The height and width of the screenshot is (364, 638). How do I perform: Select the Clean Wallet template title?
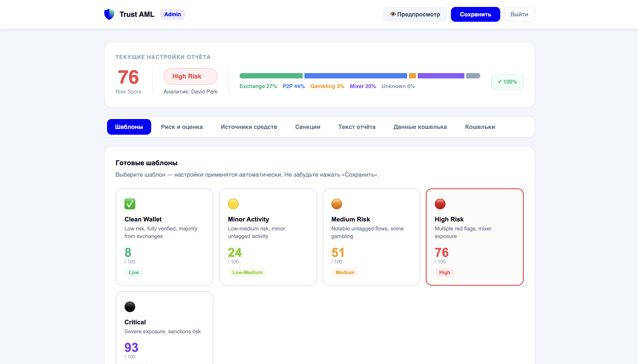click(143, 219)
